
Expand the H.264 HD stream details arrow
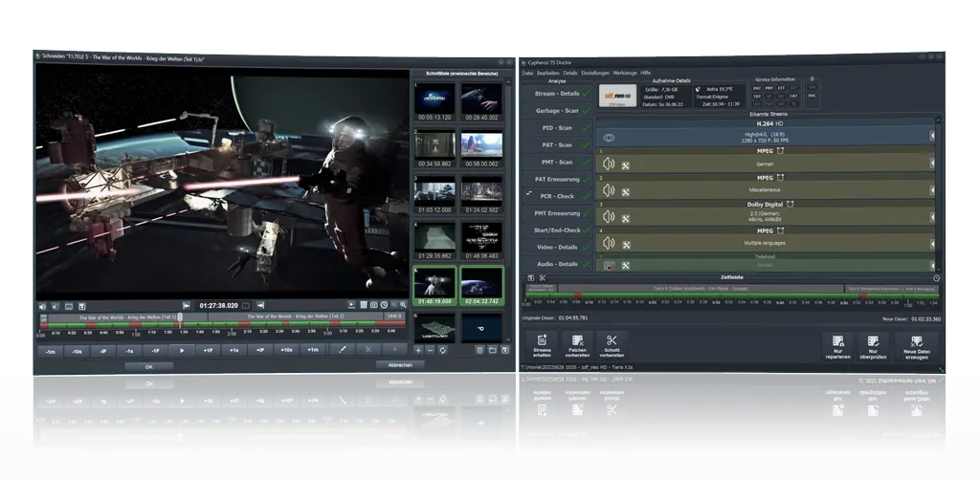[x=932, y=137]
